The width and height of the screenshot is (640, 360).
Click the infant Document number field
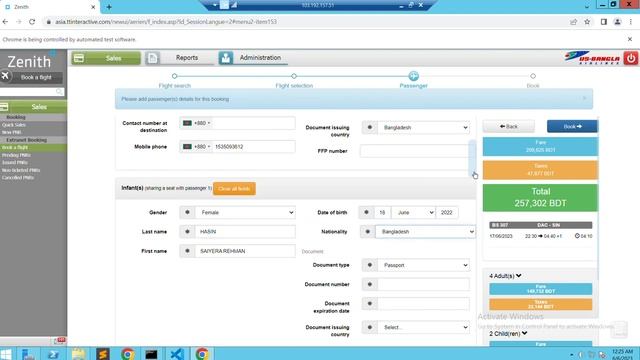(423, 284)
